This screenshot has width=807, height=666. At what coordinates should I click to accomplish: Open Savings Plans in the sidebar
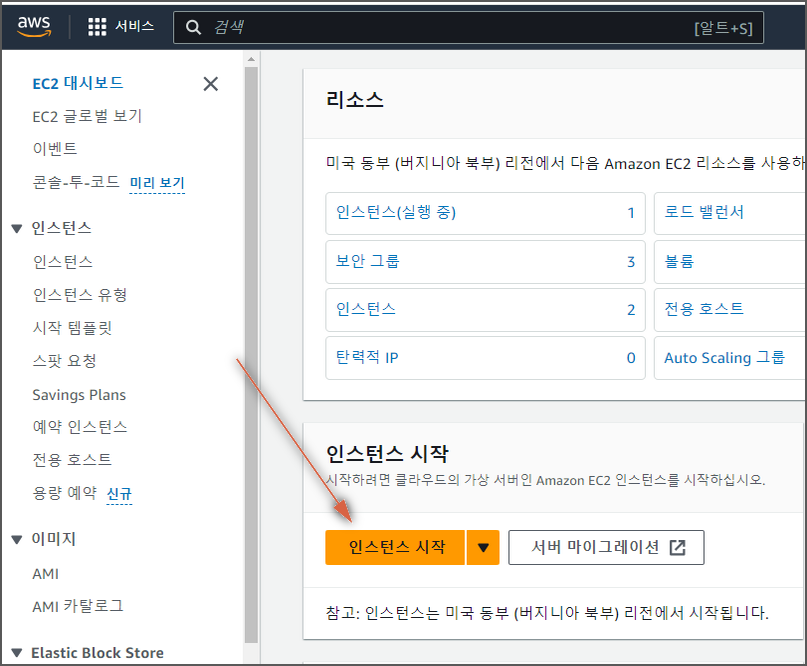click(79, 395)
